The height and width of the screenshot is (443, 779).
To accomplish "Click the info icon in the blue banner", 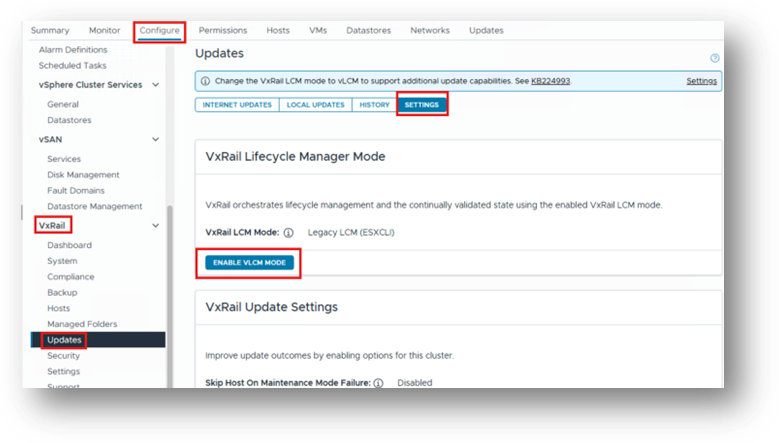I will coord(205,81).
